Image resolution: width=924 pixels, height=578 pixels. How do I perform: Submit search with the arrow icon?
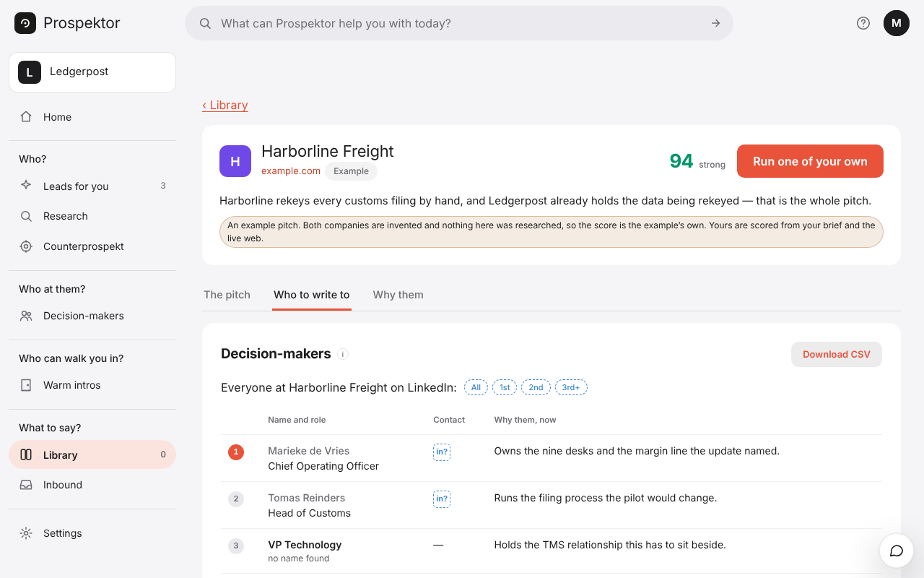pos(716,23)
